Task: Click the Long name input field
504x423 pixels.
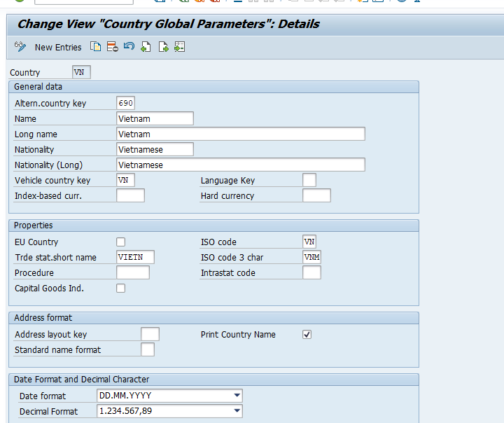Action: coord(241,134)
